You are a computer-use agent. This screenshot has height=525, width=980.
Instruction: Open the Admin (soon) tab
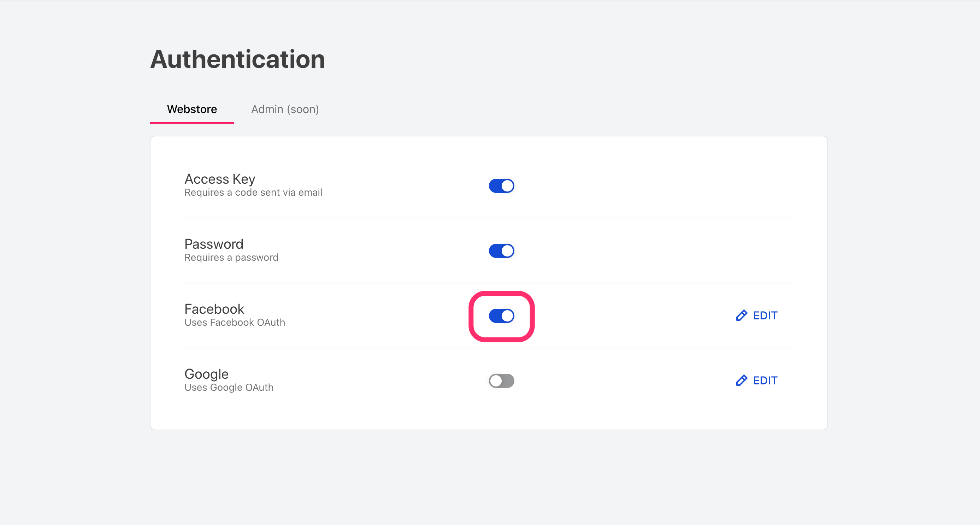pyautogui.click(x=285, y=109)
